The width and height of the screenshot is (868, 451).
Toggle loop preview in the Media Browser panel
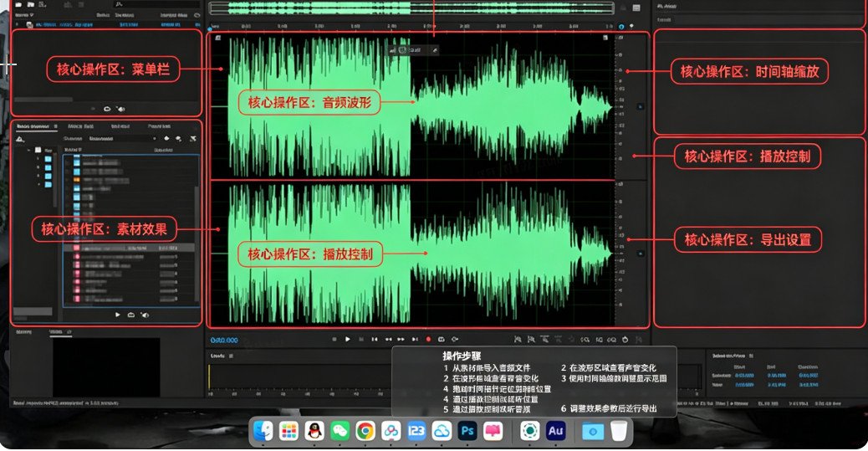click(x=131, y=315)
